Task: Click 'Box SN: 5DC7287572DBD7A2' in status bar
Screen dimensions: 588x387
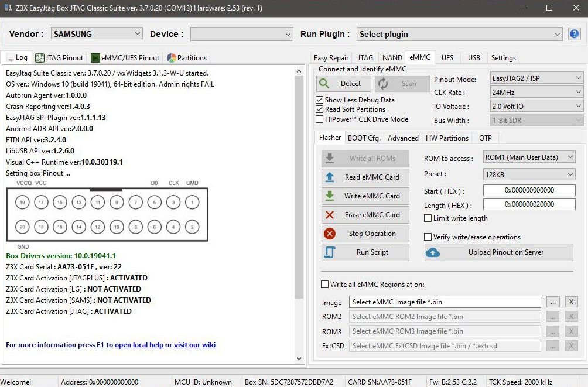Action: [x=289, y=382]
